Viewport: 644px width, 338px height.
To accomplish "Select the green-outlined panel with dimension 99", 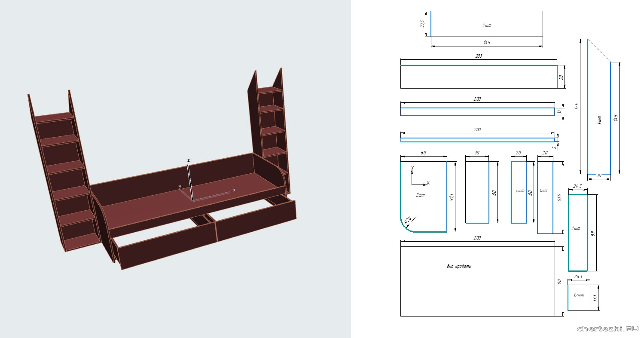I will coord(578,232).
